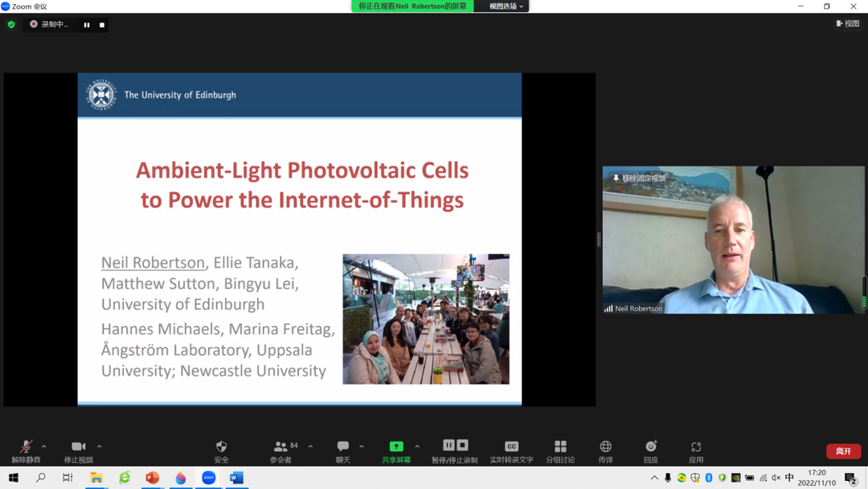Open the View Options menu at top
The width and height of the screenshot is (868, 489).
506,6
